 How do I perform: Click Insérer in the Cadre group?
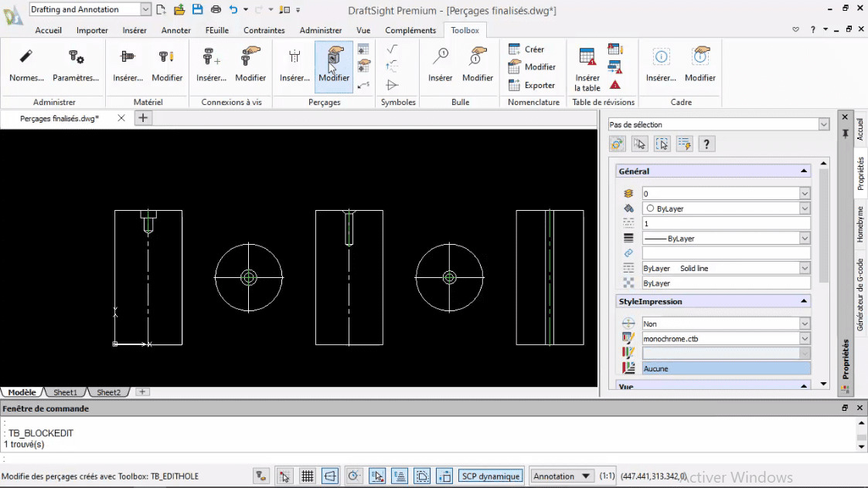click(661, 66)
